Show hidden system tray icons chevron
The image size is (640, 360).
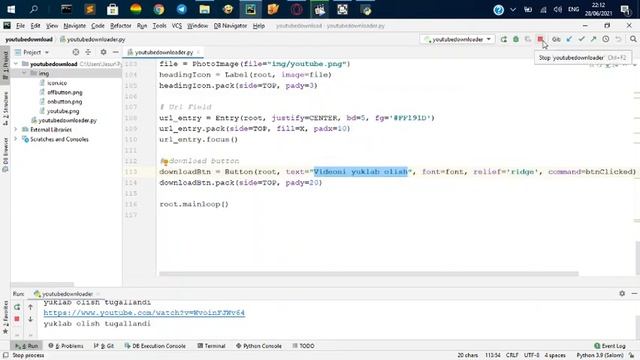click(x=513, y=9)
